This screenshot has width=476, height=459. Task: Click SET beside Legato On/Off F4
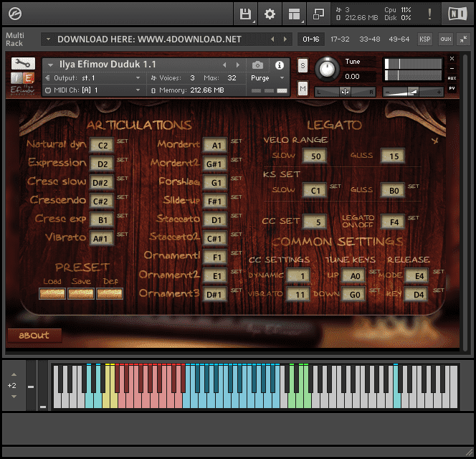click(413, 218)
